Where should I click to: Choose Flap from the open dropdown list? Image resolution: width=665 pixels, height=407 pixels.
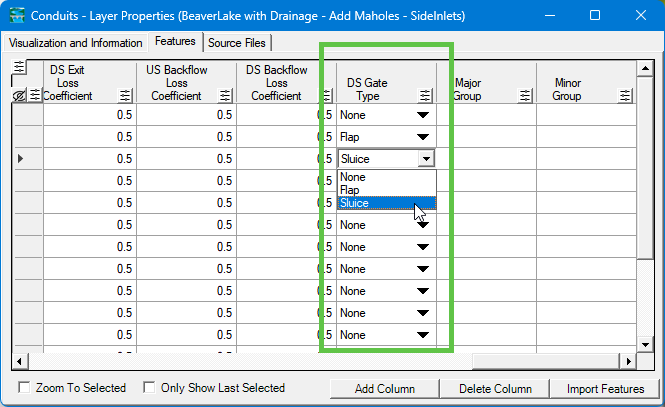coord(351,190)
